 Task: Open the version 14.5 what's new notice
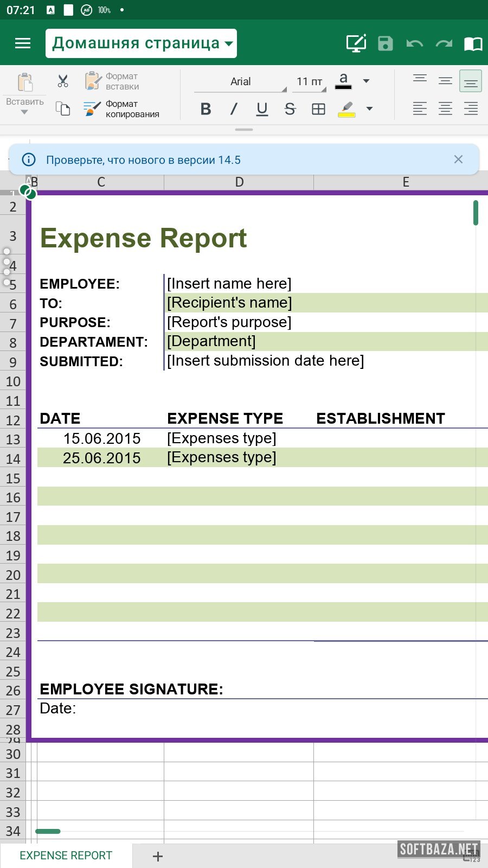click(143, 160)
